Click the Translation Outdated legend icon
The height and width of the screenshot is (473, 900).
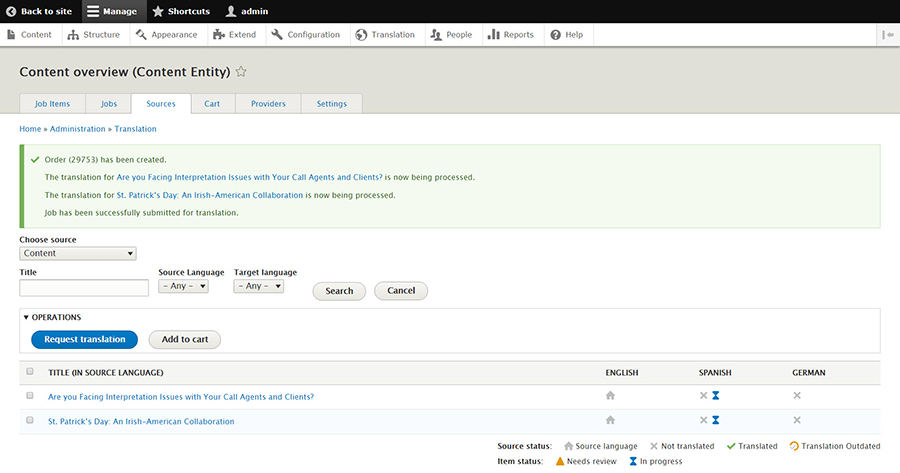click(x=794, y=446)
